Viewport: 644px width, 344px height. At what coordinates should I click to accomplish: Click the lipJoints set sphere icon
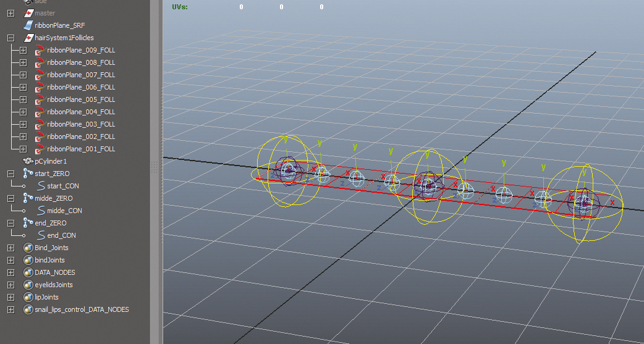coord(28,297)
